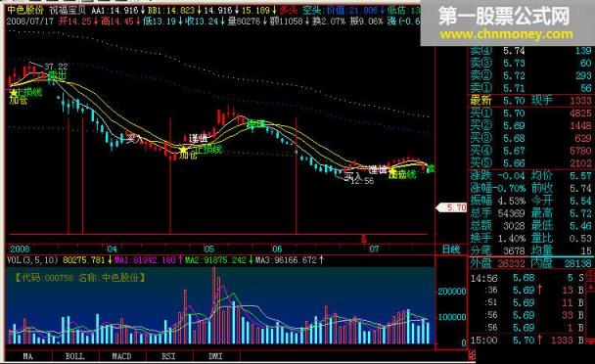Click the 15:00 5.70 1333 tick row
The width and height of the screenshot is (595, 364).
click(x=528, y=341)
